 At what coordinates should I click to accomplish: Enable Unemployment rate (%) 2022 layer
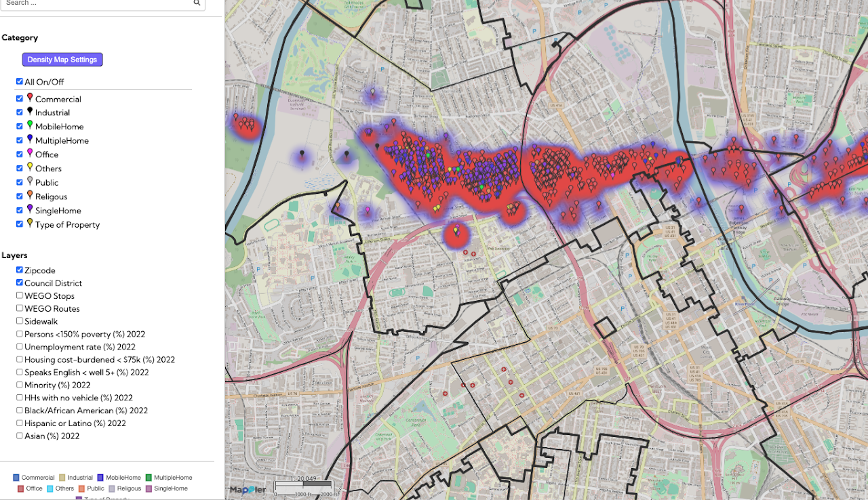coord(20,346)
